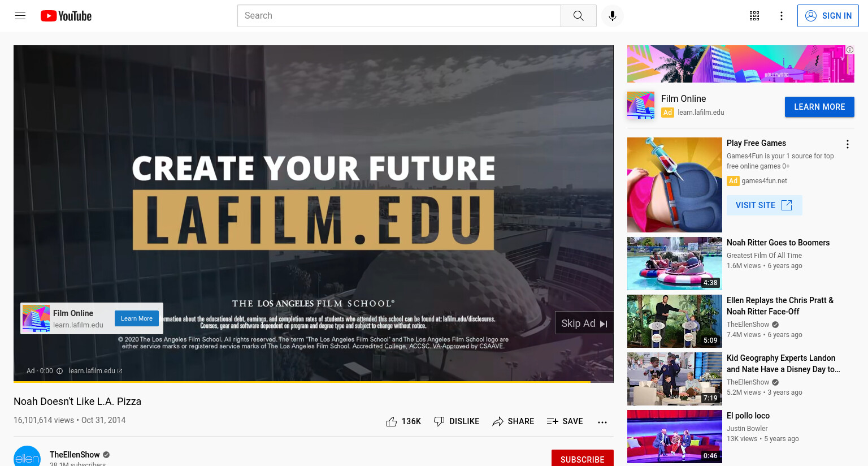
Task: Open TheEllenShow channel avatar
Action: coord(27,457)
